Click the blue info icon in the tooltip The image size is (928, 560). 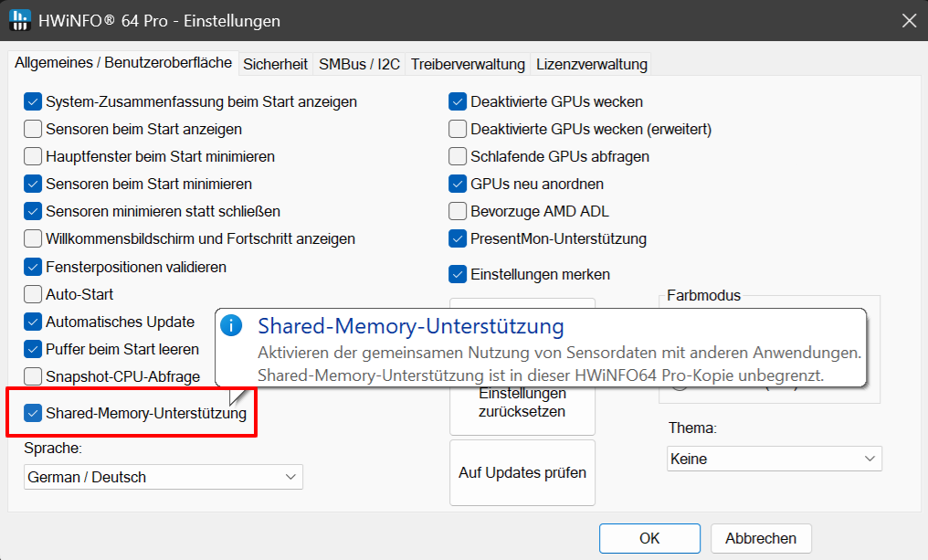(x=231, y=325)
